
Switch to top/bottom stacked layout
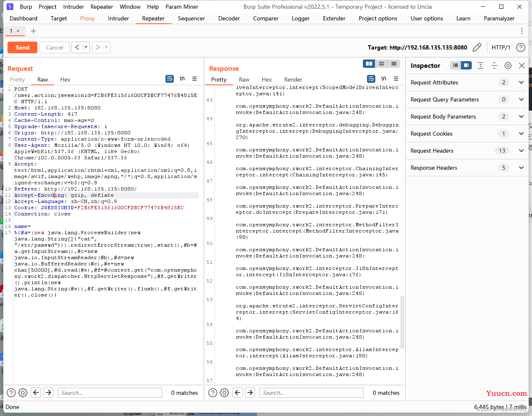(382, 64)
